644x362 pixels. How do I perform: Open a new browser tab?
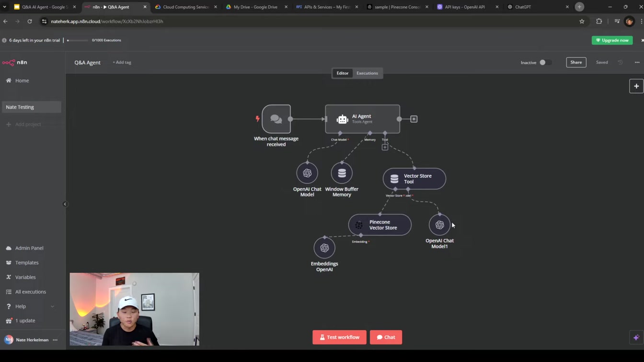[x=579, y=7]
